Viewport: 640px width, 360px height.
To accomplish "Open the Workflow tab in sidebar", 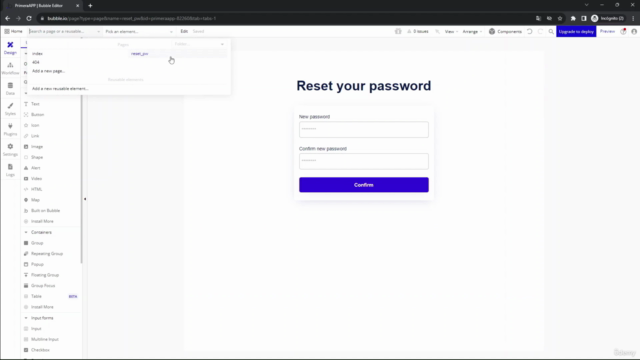I will point(10,68).
